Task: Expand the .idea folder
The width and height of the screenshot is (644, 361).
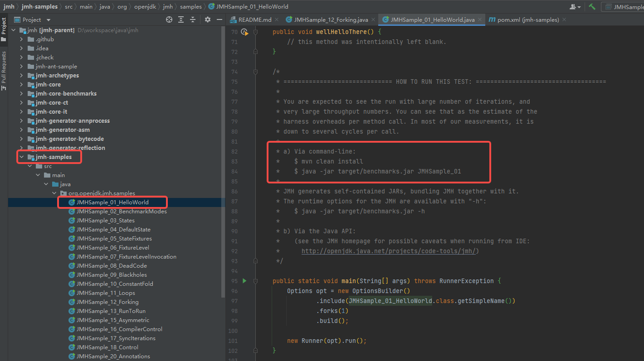Action: pyautogui.click(x=21, y=48)
